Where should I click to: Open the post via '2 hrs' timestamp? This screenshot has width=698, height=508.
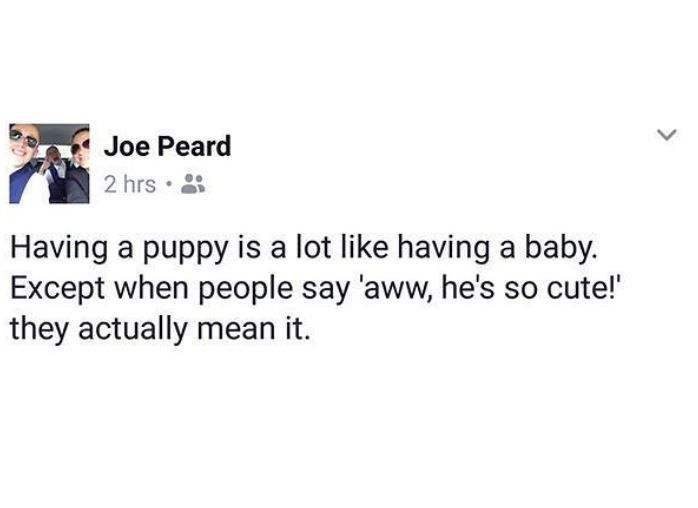click(130, 184)
